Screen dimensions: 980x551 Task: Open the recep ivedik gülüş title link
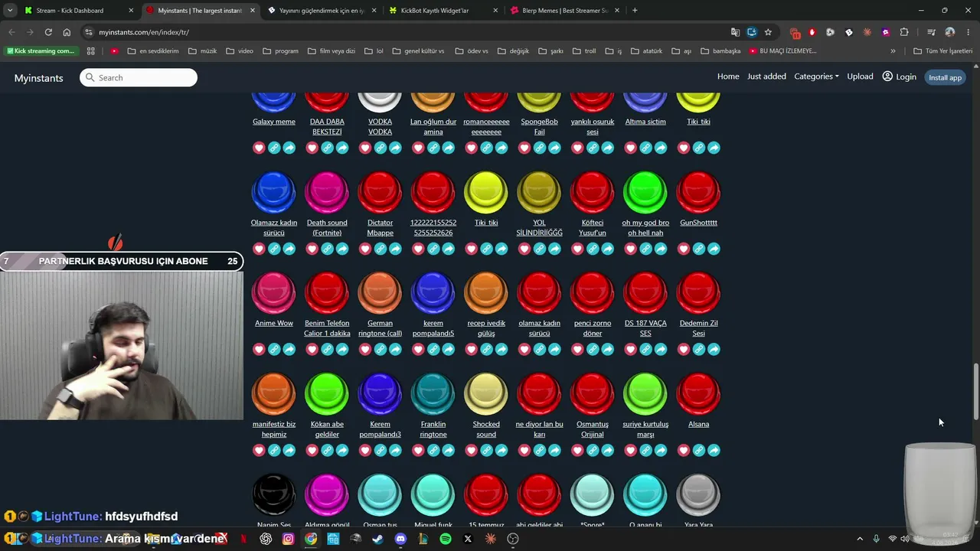pos(486,328)
